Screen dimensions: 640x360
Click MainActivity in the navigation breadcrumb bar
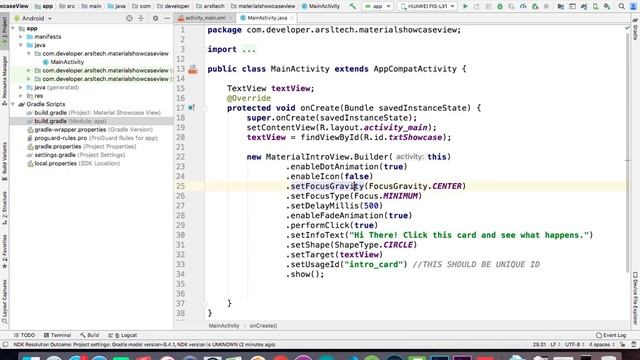[320, 6]
